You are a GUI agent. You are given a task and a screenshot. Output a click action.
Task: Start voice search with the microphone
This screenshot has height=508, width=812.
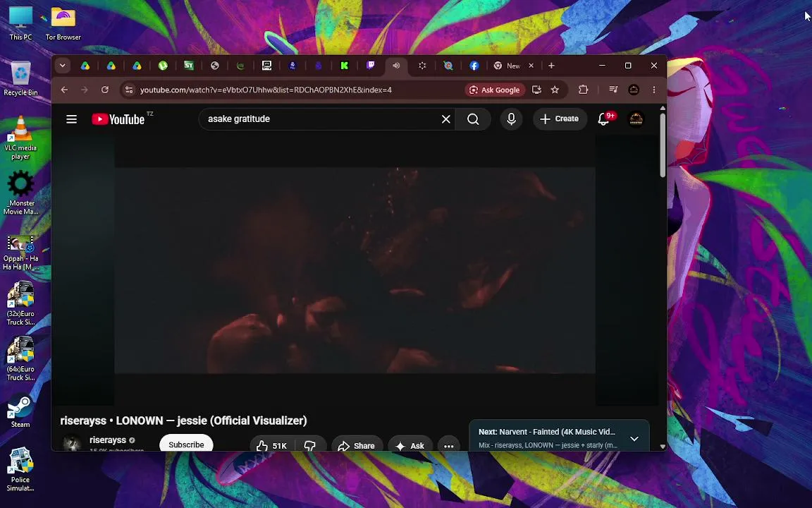click(x=511, y=119)
